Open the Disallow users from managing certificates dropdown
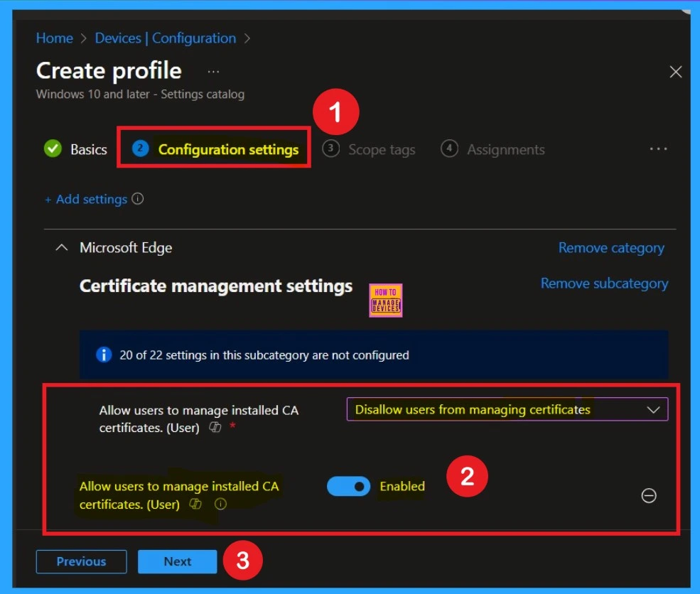This screenshot has width=700, height=594. [x=507, y=409]
